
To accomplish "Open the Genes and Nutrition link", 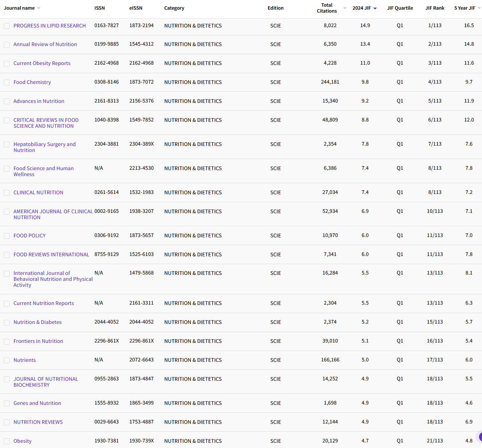I will pyautogui.click(x=37, y=403).
